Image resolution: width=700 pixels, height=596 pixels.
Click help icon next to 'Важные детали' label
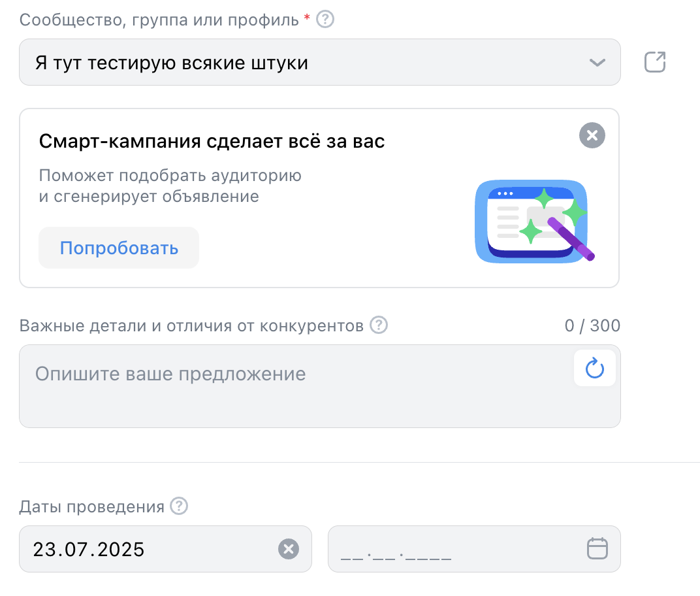click(379, 325)
